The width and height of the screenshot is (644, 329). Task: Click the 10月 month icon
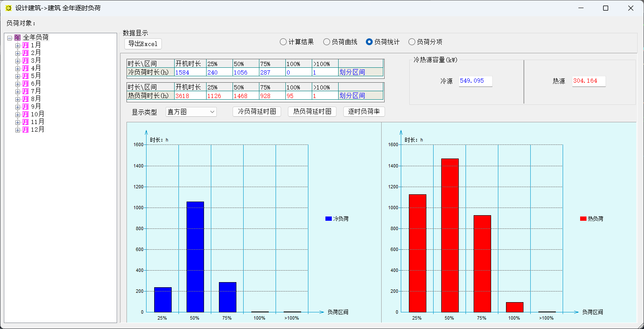26,114
